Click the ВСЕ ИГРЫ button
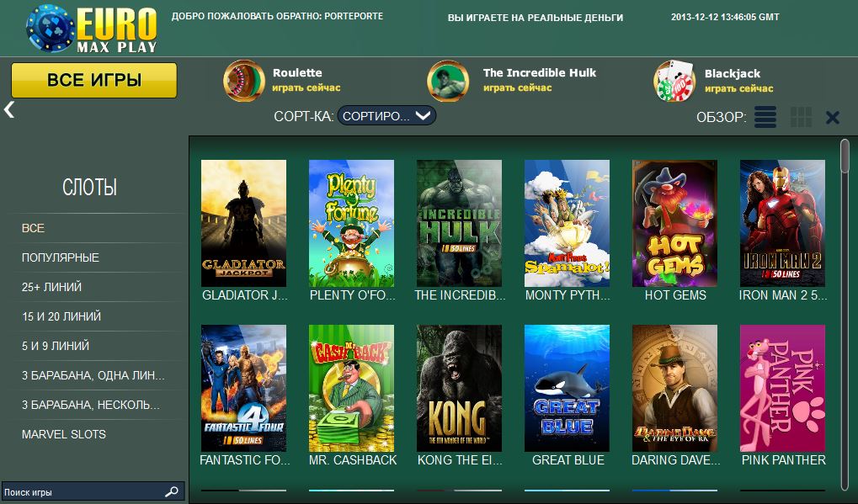The height and width of the screenshot is (504, 858). pos(94,80)
